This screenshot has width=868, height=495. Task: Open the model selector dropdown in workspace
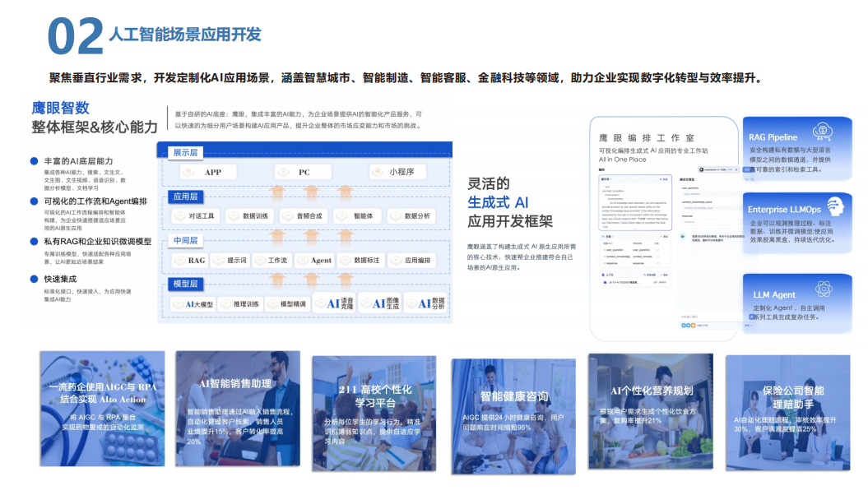pyautogui.click(x=713, y=169)
